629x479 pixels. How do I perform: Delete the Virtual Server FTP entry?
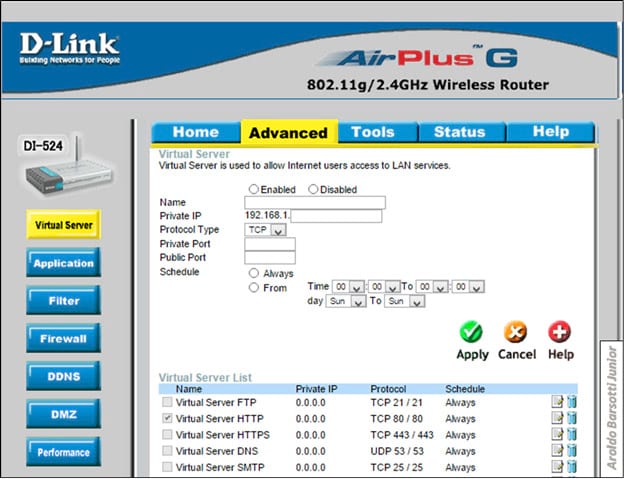[572, 402]
